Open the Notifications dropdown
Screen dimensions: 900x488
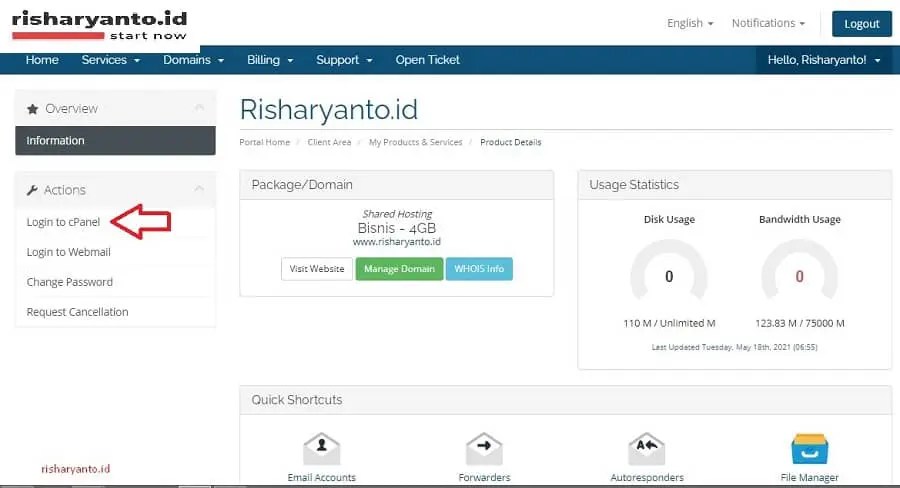coord(768,23)
